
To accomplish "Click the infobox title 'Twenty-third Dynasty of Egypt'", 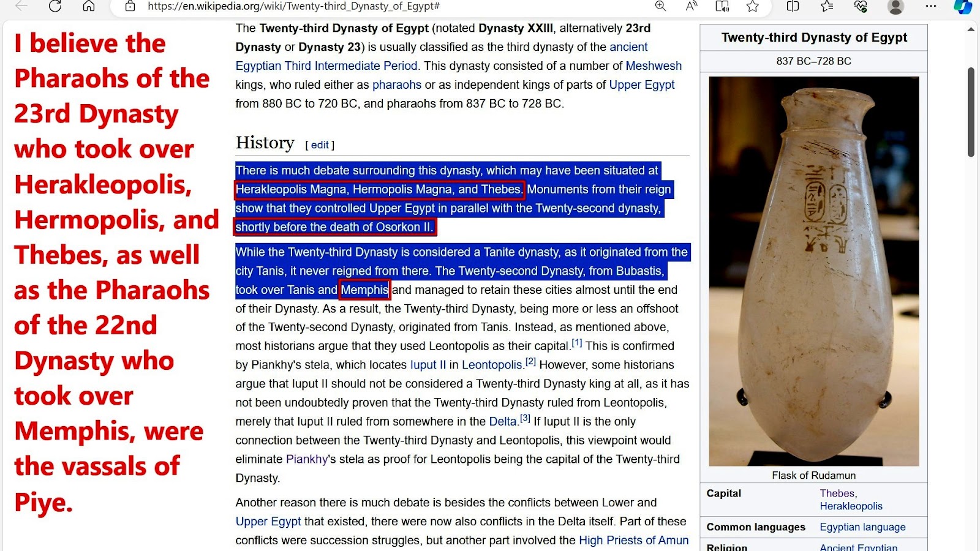I will pyautogui.click(x=814, y=37).
